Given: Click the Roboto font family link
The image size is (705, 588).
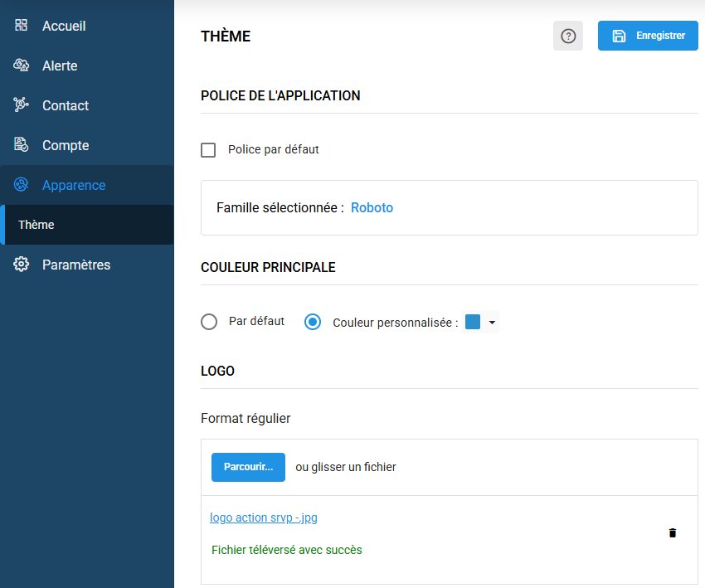Looking at the screenshot, I should [x=372, y=207].
